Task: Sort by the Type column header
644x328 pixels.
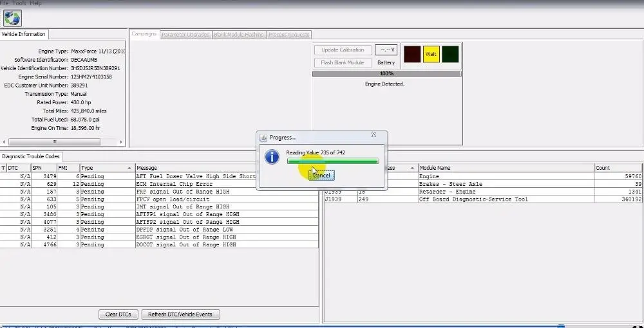Action: (x=107, y=168)
